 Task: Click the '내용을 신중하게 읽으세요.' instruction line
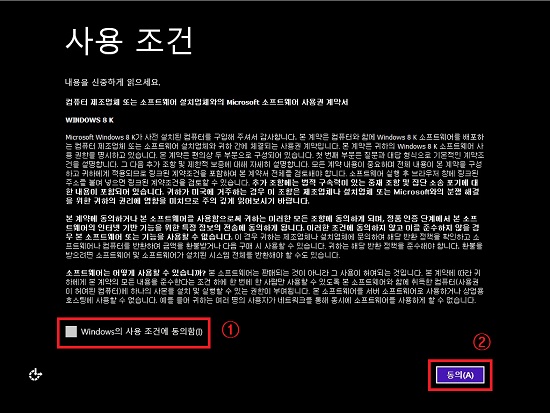coord(112,82)
